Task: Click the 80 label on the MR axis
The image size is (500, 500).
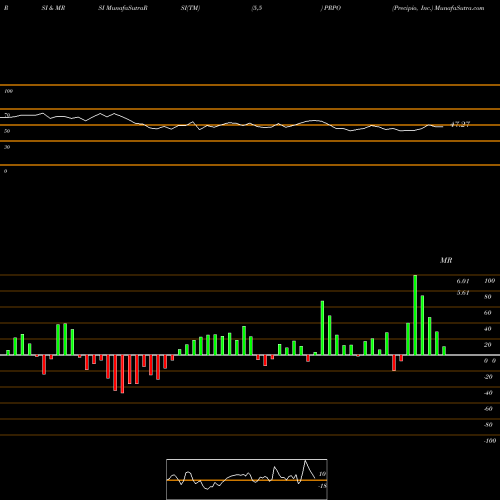Action: coord(488,297)
